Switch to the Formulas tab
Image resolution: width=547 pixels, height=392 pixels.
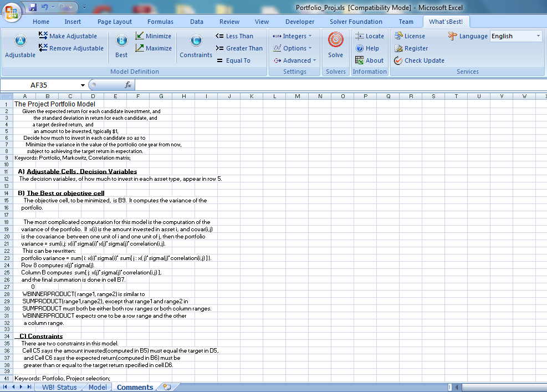[x=160, y=22]
